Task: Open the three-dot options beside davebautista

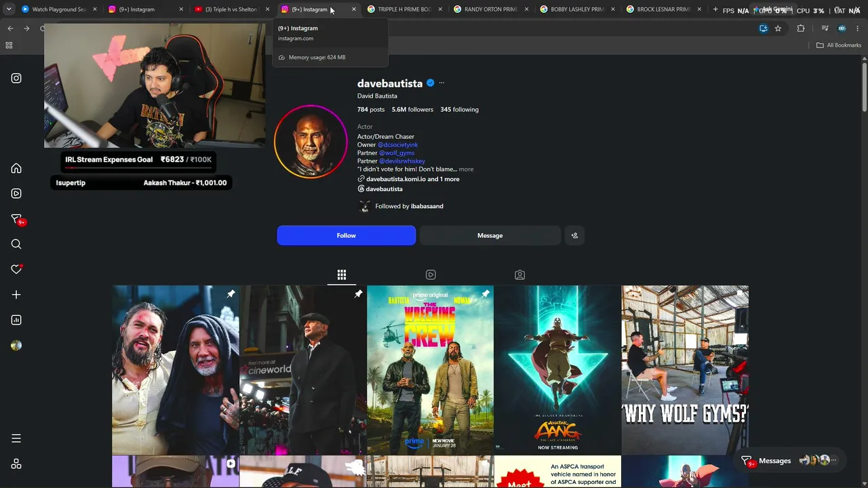Action: 441,83
